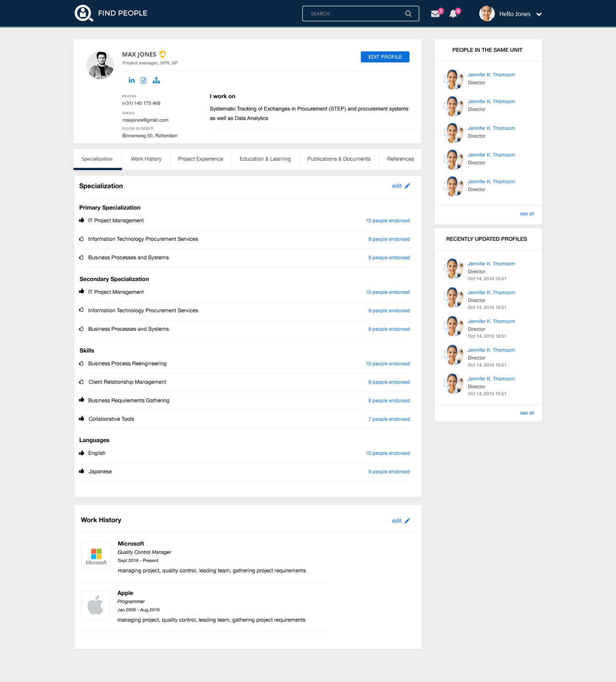The image size is (616, 682).
Task: Switch to the Work History tab
Action: 146,159
